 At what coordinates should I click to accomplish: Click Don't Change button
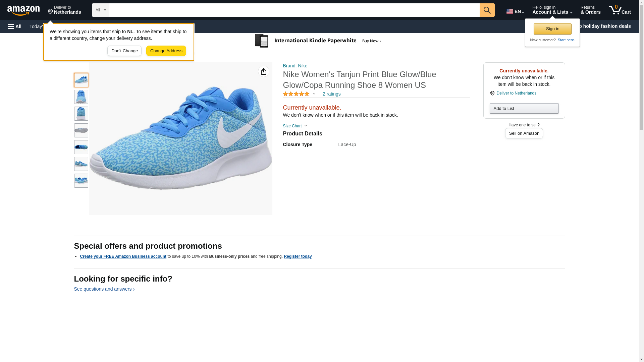(x=124, y=51)
